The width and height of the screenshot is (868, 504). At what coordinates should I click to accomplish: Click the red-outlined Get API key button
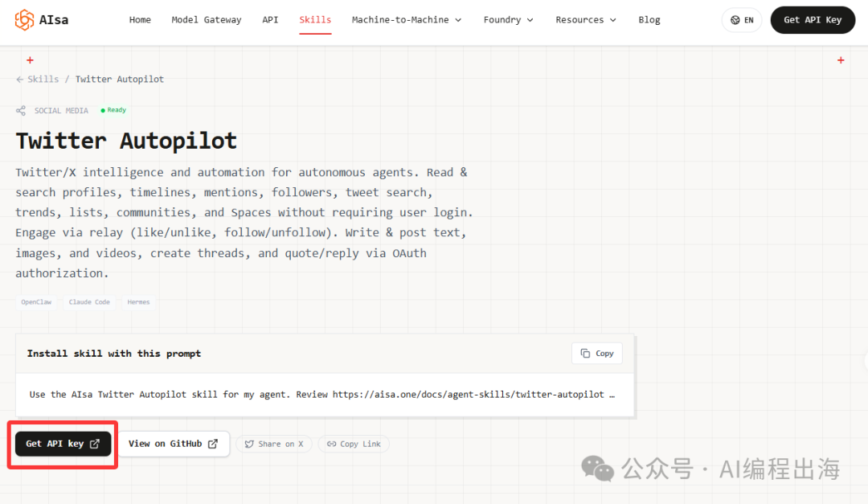click(63, 444)
